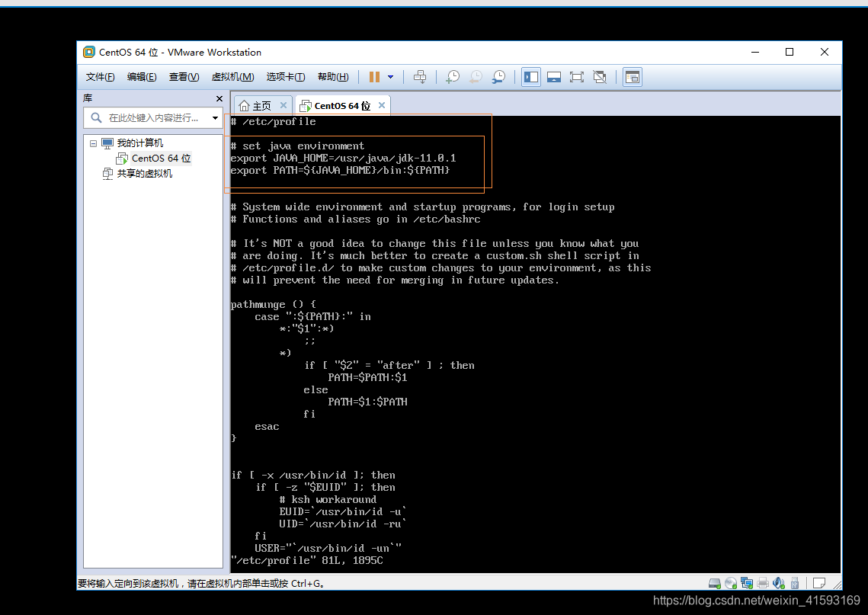The image size is (868, 615).
Task: Open the 查看(V) menu
Action: [x=184, y=77]
